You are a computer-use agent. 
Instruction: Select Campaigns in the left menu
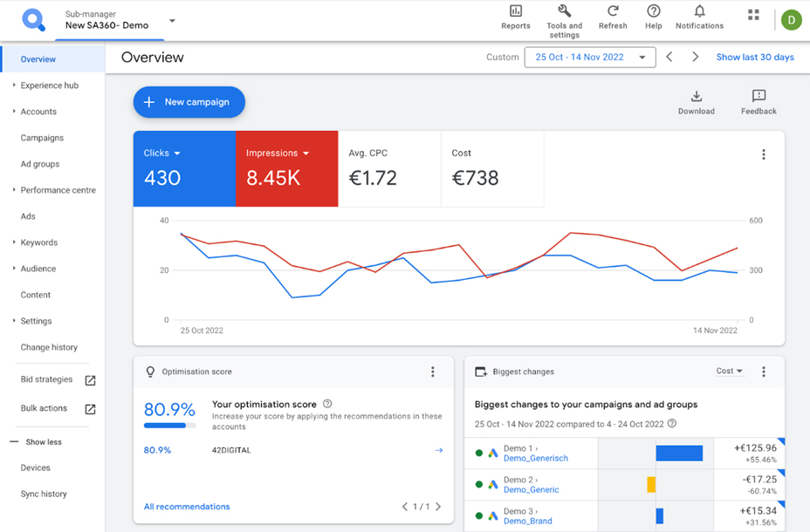pyautogui.click(x=42, y=138)
